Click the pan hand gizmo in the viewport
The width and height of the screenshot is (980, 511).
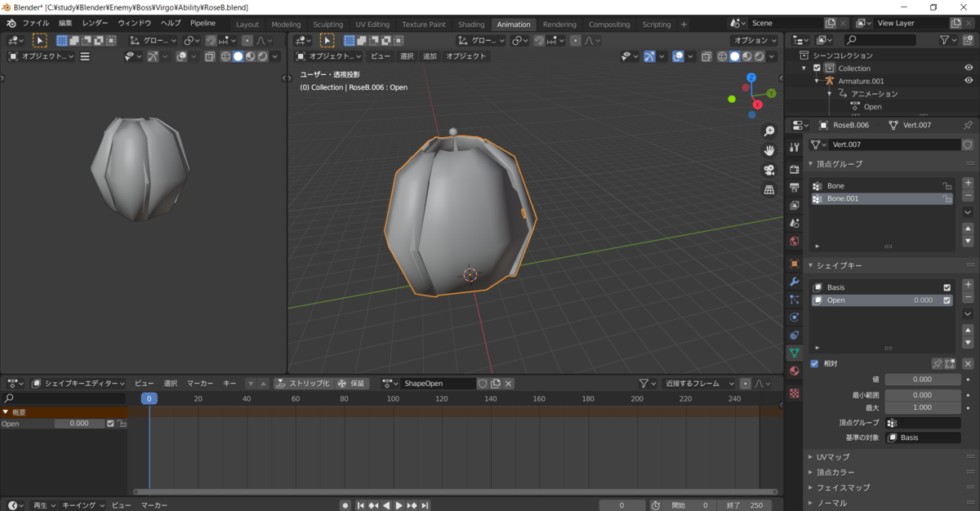coord(769,150)
